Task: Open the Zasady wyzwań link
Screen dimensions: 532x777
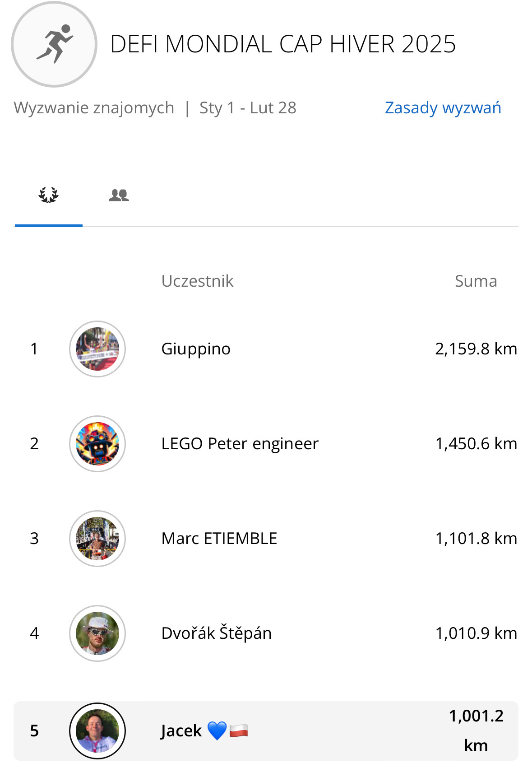Action: tap(443, 108)
